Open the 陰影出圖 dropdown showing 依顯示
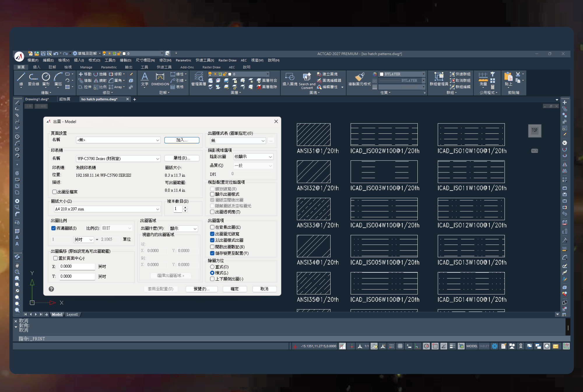The image size is (583, 392). point(253,157)
